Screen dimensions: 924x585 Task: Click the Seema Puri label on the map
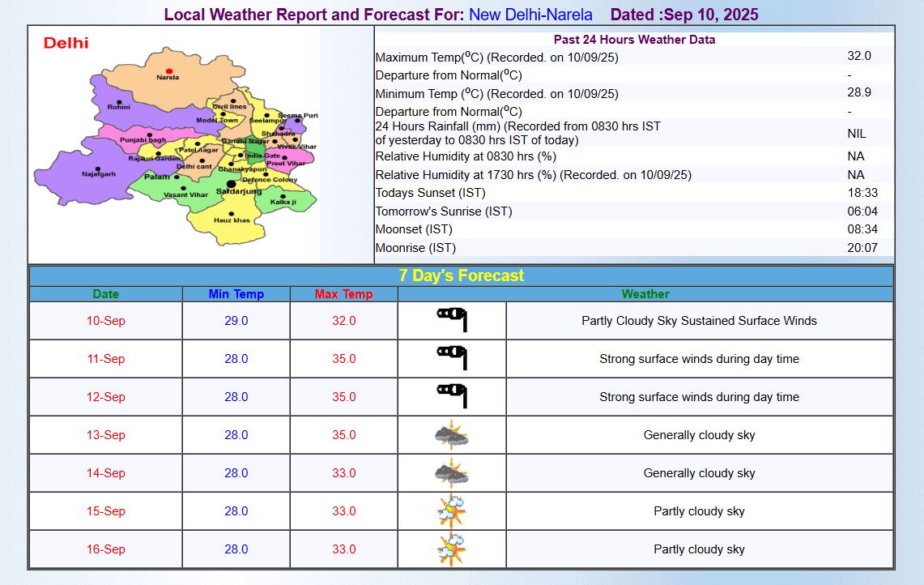pyautogui.click(x=297, y=116)
